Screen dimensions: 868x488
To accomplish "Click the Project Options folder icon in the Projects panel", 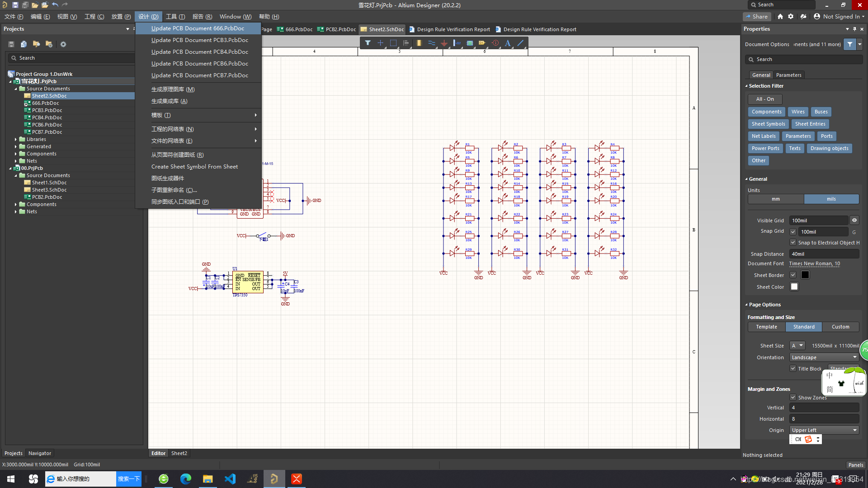I will pos(49,44).
